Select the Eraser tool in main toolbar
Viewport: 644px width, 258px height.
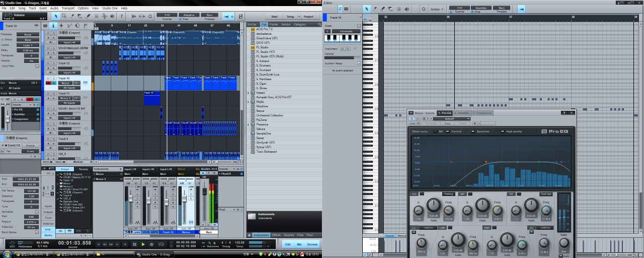pos(79,16)
